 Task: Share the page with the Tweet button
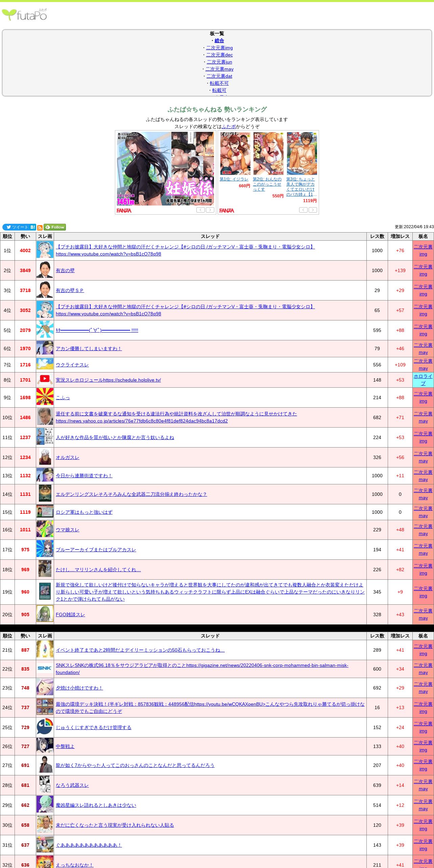16,227
